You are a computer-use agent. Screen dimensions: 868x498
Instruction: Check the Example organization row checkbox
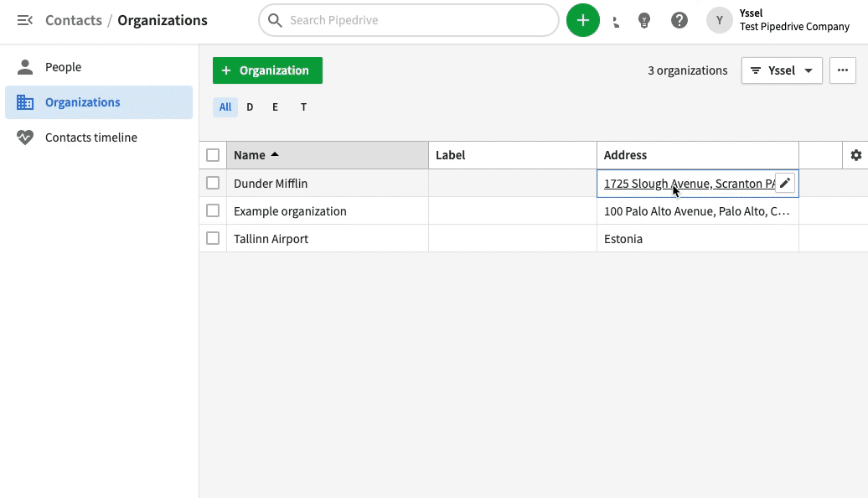[x=213, y=210]
